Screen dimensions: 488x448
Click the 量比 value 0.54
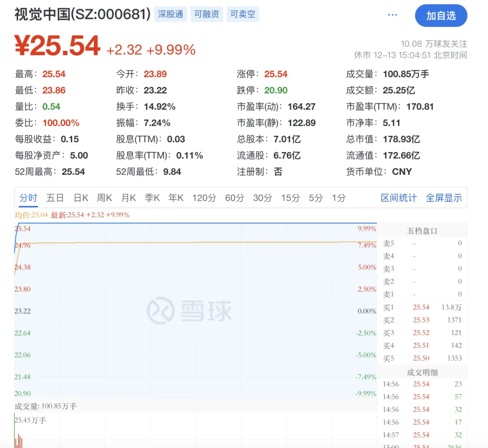click(52, 107)
